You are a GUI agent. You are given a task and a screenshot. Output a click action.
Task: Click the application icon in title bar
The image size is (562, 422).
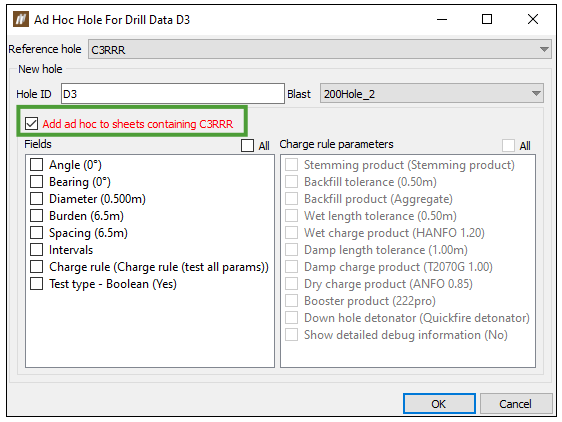[20, 19]
